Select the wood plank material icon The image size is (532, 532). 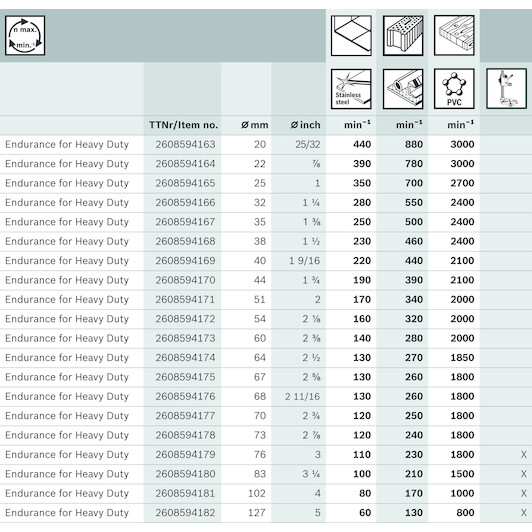point(454,35)
